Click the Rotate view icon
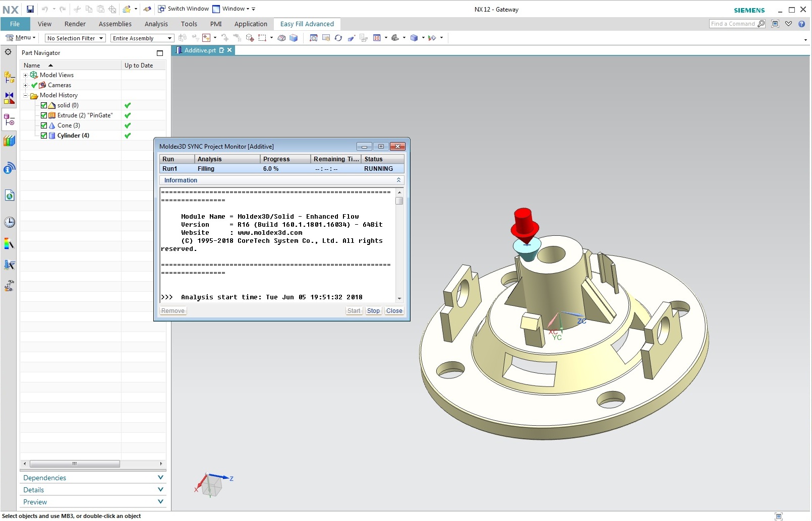 pos(338,38)
